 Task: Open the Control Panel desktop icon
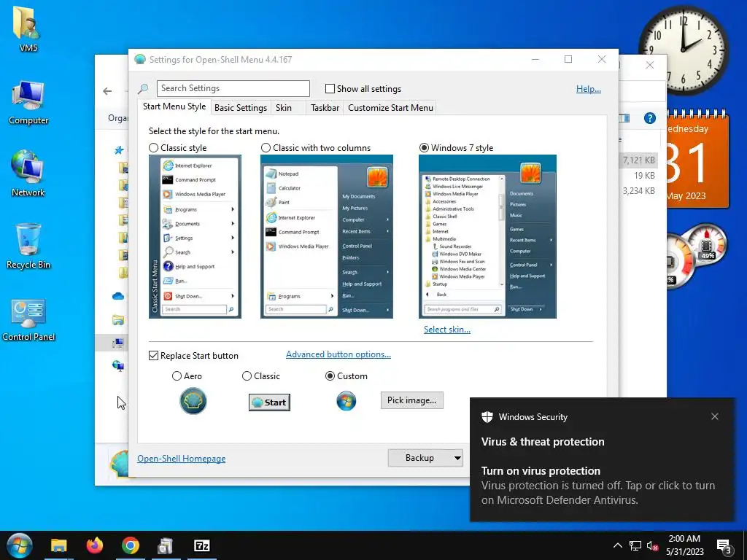pyautogui.click(x=28, y=319)
